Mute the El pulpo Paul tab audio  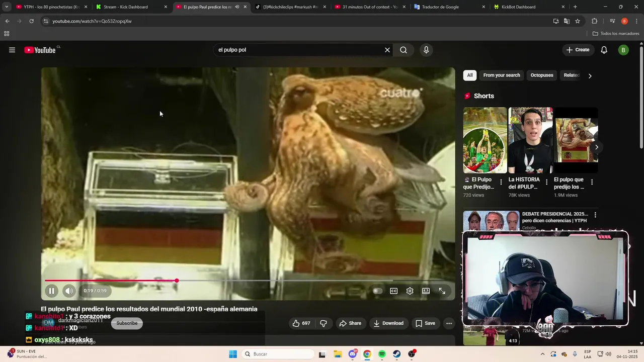tap(237, 7)
